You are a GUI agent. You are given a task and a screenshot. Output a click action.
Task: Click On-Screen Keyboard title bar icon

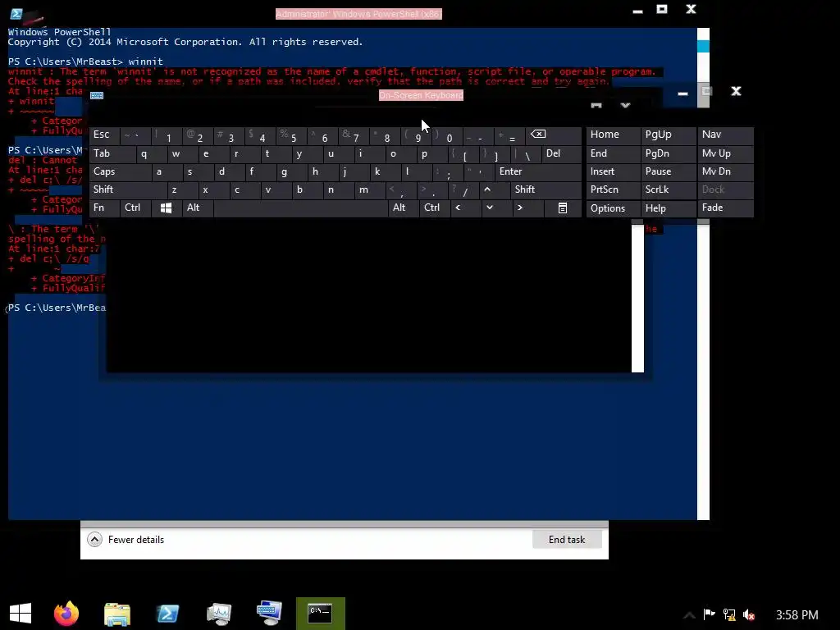[x=97, y=95]
